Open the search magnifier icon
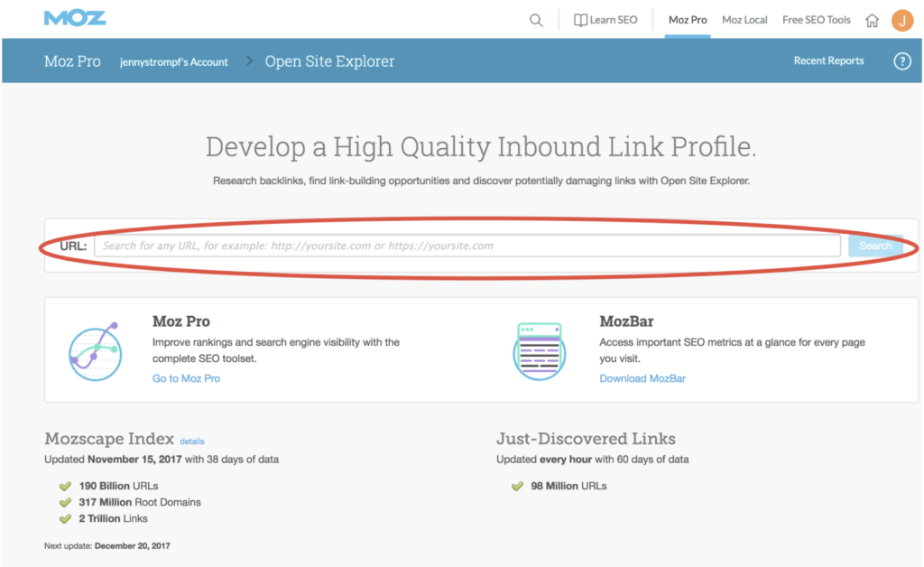 point(536,20)
